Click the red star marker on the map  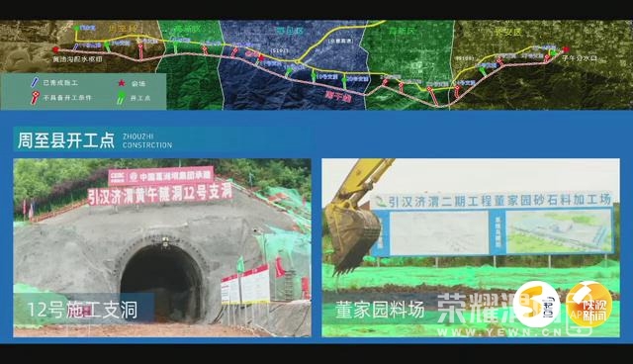pyautogui.click(x=261, y=58)
